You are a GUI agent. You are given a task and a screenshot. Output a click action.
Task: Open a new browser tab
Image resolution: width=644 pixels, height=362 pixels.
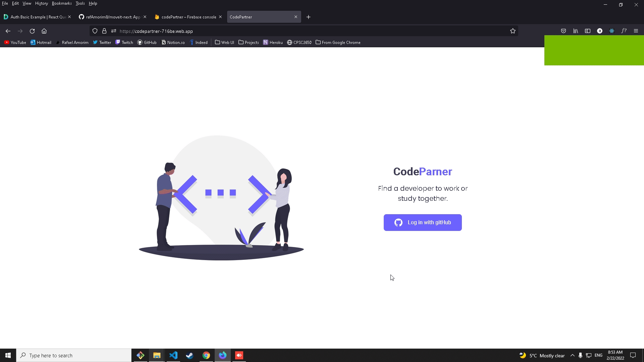coord(308,17)
